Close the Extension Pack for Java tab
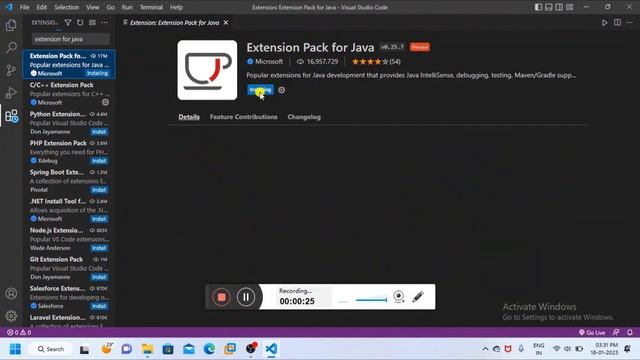The width and height of the screenshot is (640, 360). click(226, 23)
